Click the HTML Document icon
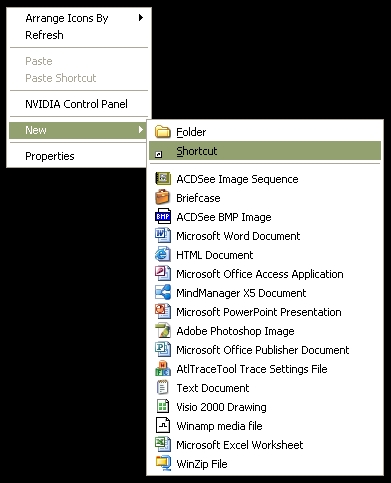This screenshot has height=483, width=391. point(163,255)
